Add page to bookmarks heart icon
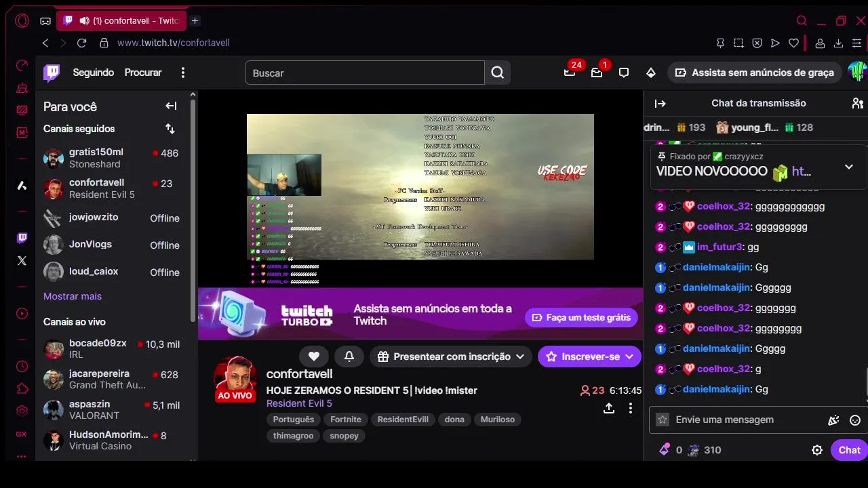This screenshot has width=868, height=488. click(793, 43)
